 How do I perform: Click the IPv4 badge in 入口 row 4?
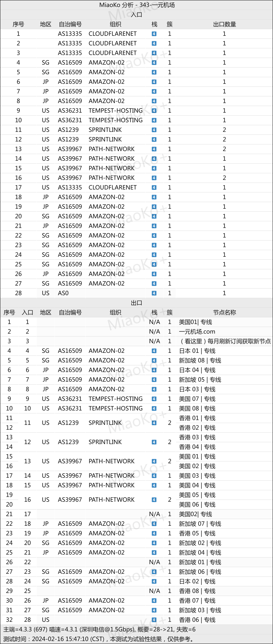154,62
